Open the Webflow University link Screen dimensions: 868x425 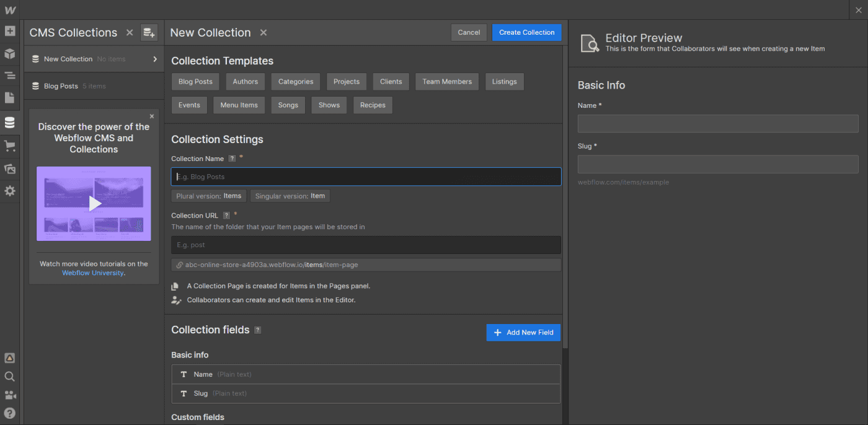pyautogui.click(x=93, y=273)
